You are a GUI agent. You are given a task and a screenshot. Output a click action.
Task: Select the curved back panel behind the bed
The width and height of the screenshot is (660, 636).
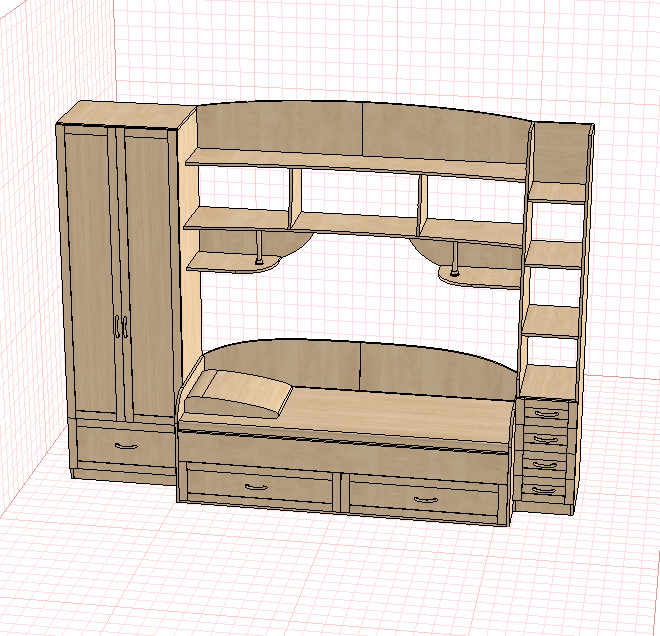pos(360,366)
